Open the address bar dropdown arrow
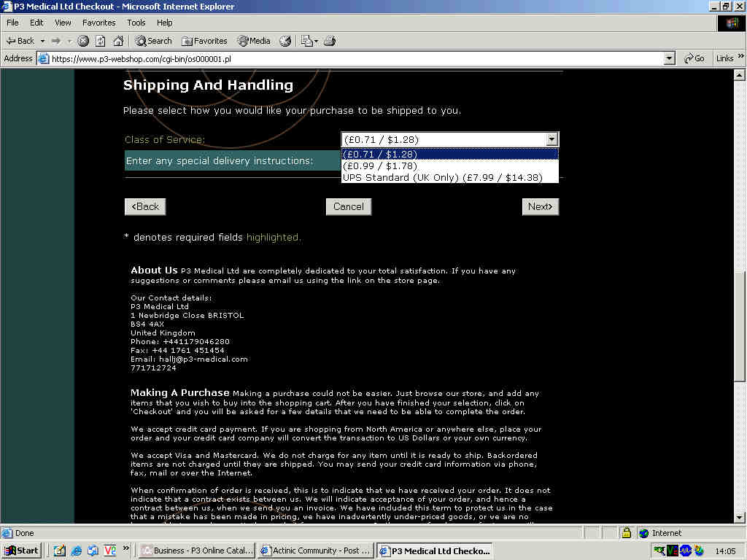This screenshot has height=560, width=747. [x=670, y=58]
